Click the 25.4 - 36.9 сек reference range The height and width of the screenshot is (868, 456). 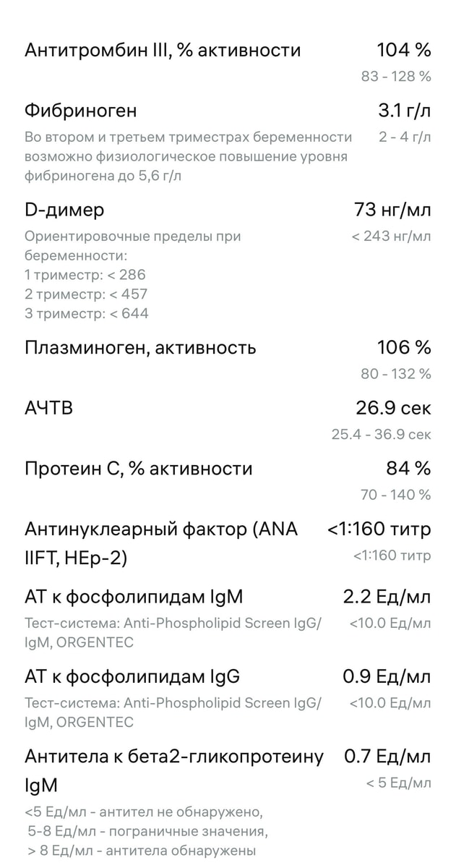tap(382, 435)
